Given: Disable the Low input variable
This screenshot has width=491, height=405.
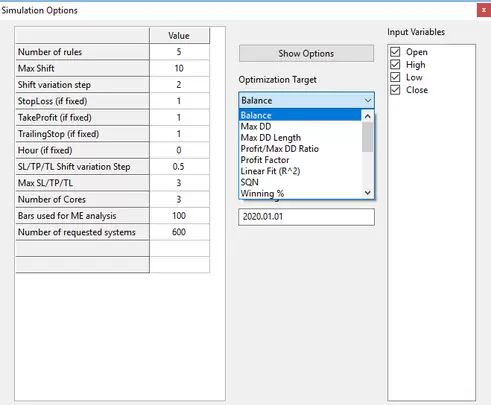Looking at the screenshot, I should point(395,77).
